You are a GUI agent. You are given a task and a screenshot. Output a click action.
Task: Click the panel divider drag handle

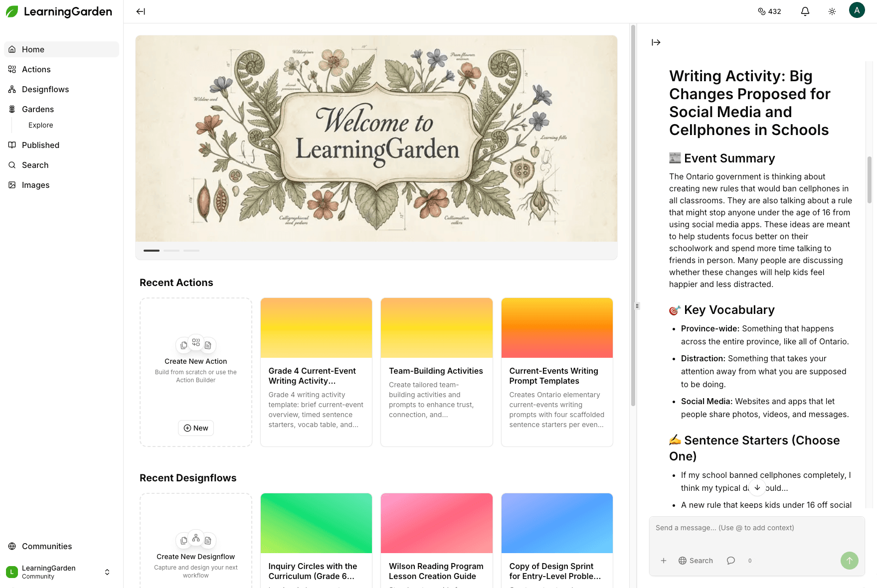[x=637, y=306]
